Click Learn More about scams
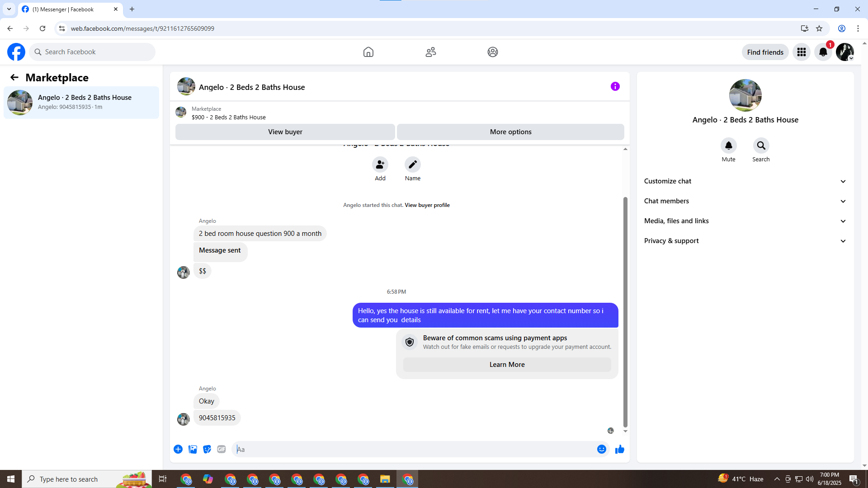 coord(507,365)
